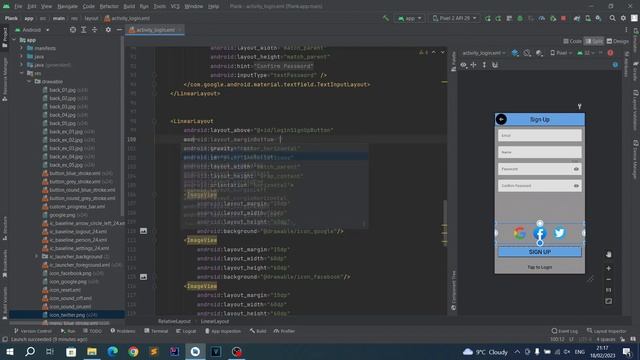Screen dimensions: 640x360
Task: Open the Pixel device dropdown in preview
Action: coord(561,53)
